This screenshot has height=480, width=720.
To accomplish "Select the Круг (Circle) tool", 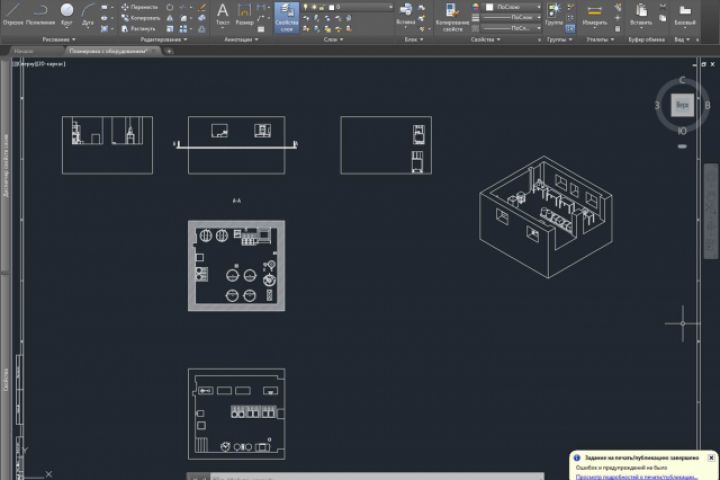I will tap(67, 14).
